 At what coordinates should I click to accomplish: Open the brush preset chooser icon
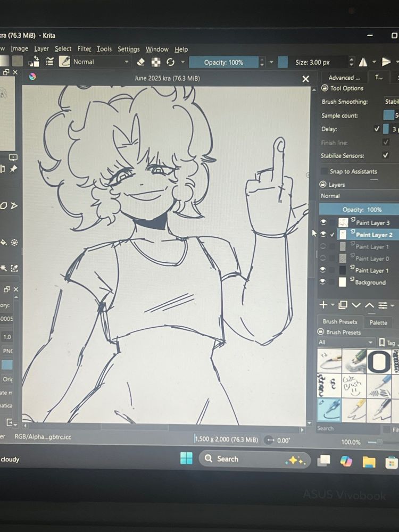click(64, 62)
